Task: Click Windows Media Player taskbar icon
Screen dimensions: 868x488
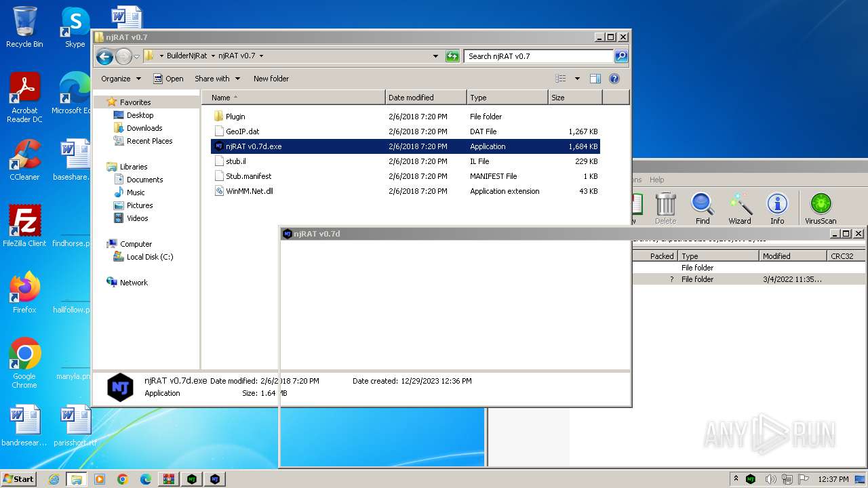Action: coord(100,479)
